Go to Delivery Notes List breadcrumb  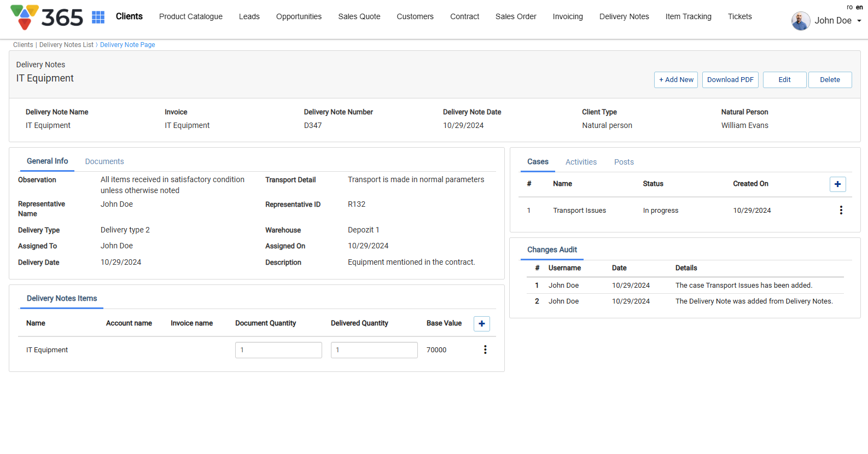point(66,45)
